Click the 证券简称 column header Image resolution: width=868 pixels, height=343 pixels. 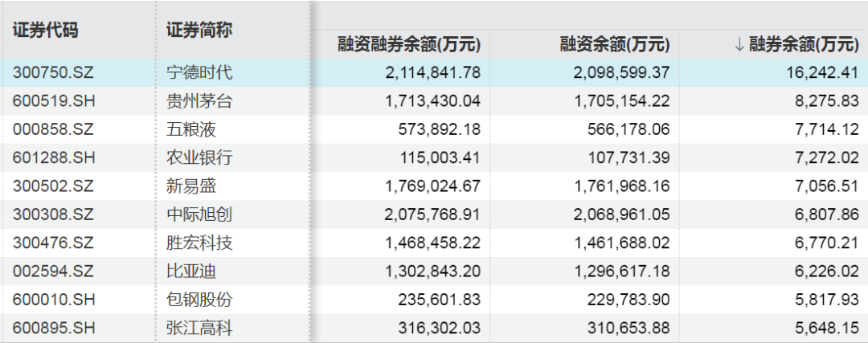pos(199,30)
